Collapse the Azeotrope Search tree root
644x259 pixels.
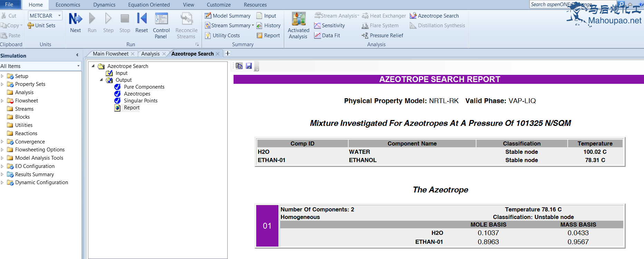(93, 66)
